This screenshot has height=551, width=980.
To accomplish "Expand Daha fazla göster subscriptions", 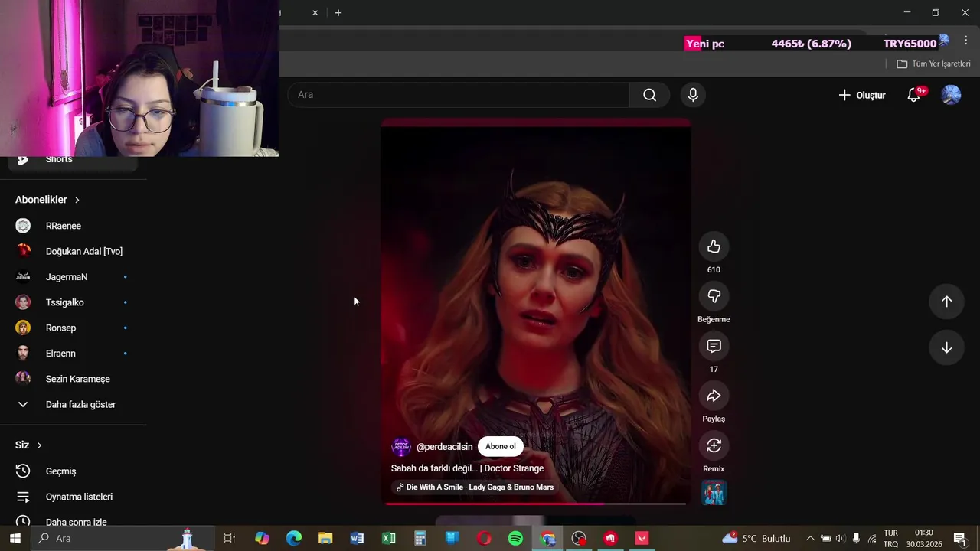I will 73,404.
